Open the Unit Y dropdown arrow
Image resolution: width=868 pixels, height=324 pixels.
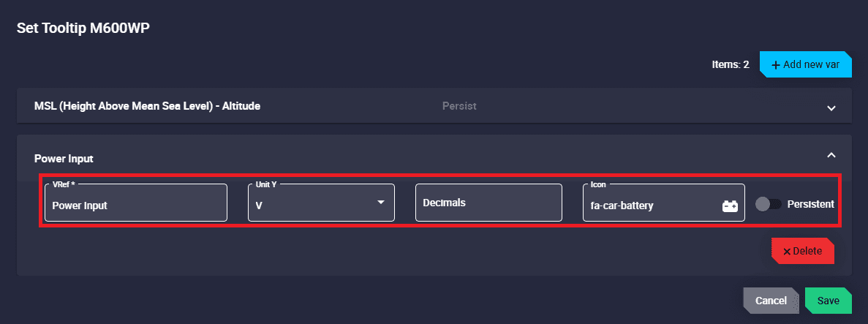(380, 202)
